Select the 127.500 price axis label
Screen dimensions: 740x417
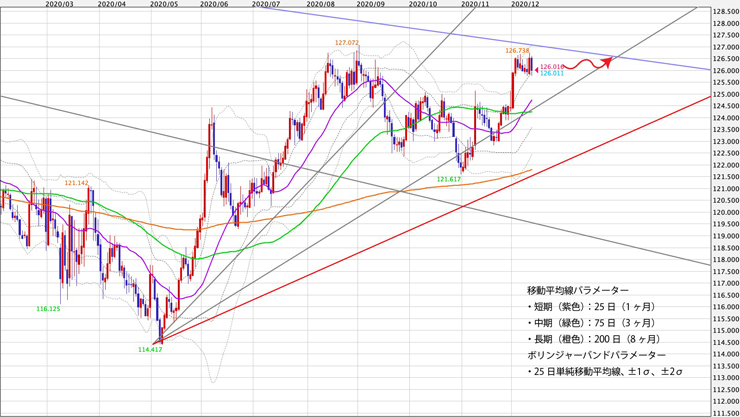727,35
